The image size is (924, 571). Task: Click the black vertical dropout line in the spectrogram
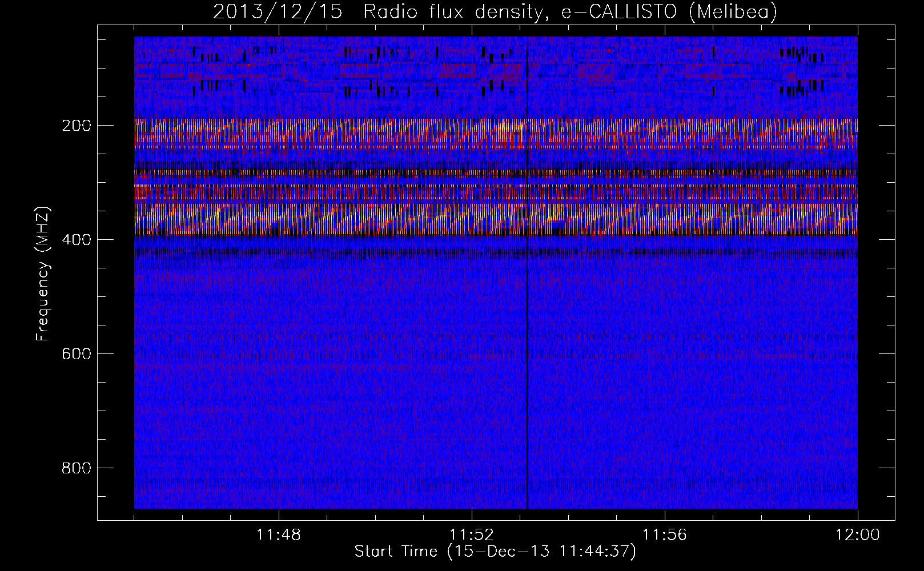527,272
